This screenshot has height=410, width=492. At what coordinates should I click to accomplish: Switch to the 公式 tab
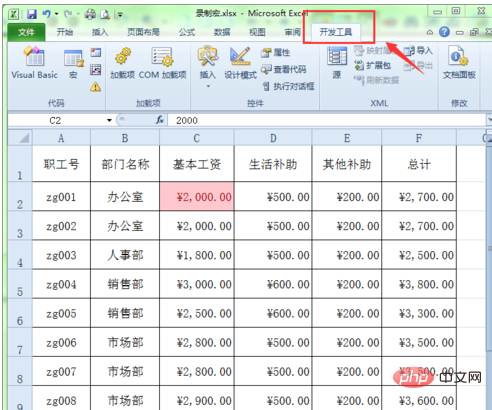tap(187, 32)
